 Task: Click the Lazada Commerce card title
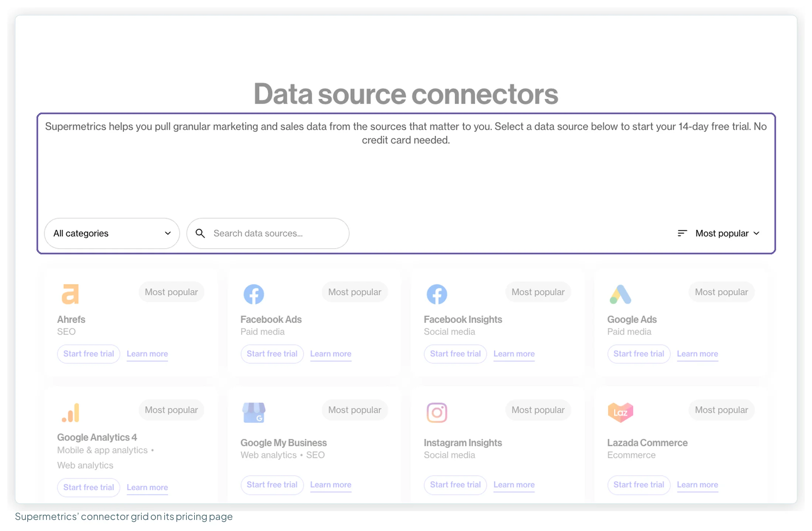point(647,443)
